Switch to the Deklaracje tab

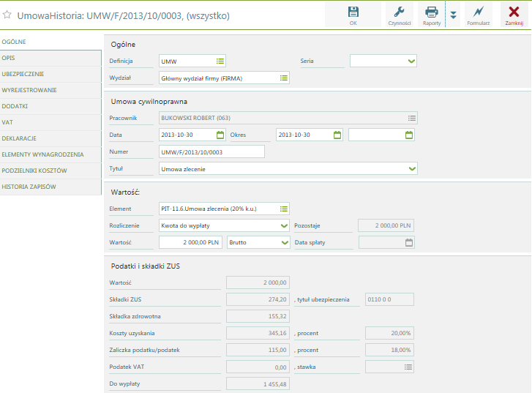point(51,138)
